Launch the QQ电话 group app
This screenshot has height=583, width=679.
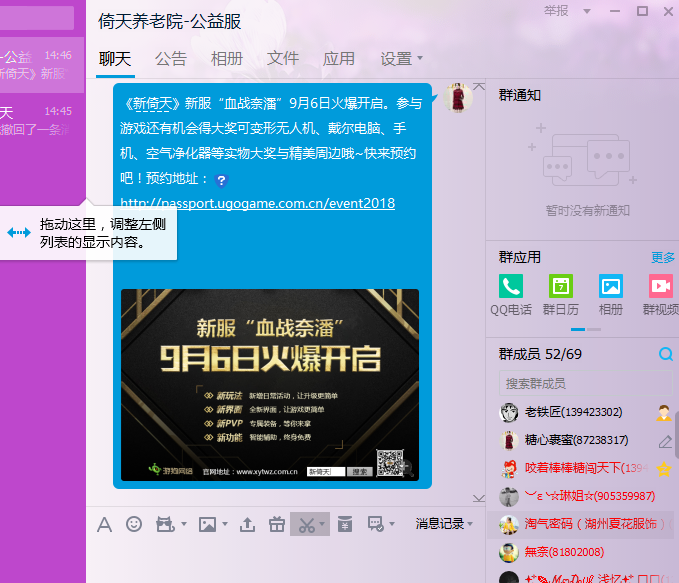511,295
